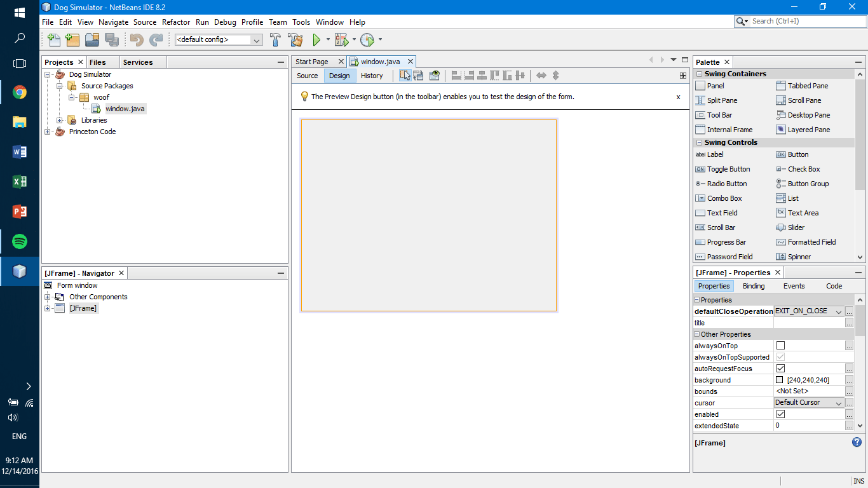Click the Center Horizontally alignment icon
868x488 pixels.
point(482,76)
